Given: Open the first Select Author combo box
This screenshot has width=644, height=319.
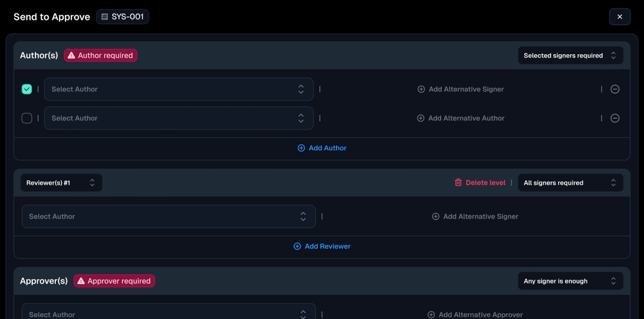Looking at the screenshot, I should (x=178, y=89).
